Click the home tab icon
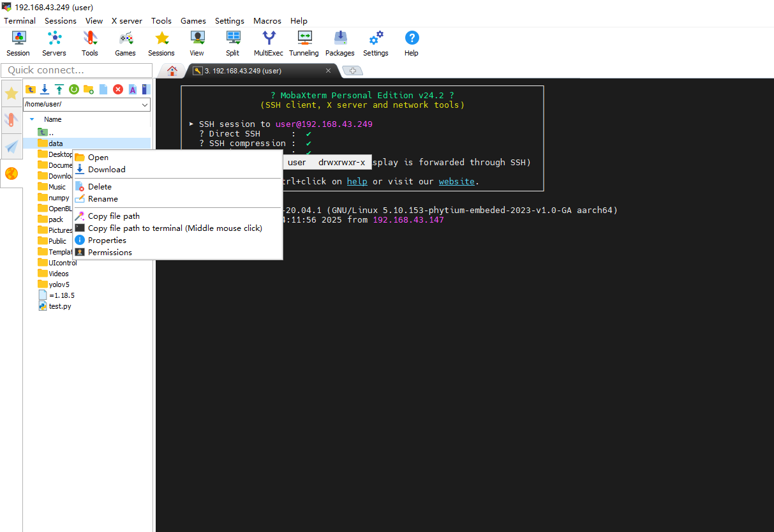774x532 pixels. tap(172, 71)
